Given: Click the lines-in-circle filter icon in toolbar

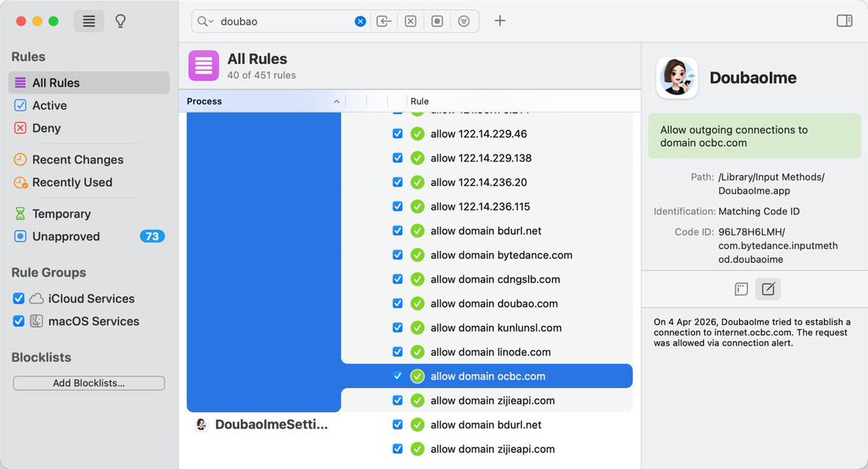Looking at the screenshot, I should [464, 21].
